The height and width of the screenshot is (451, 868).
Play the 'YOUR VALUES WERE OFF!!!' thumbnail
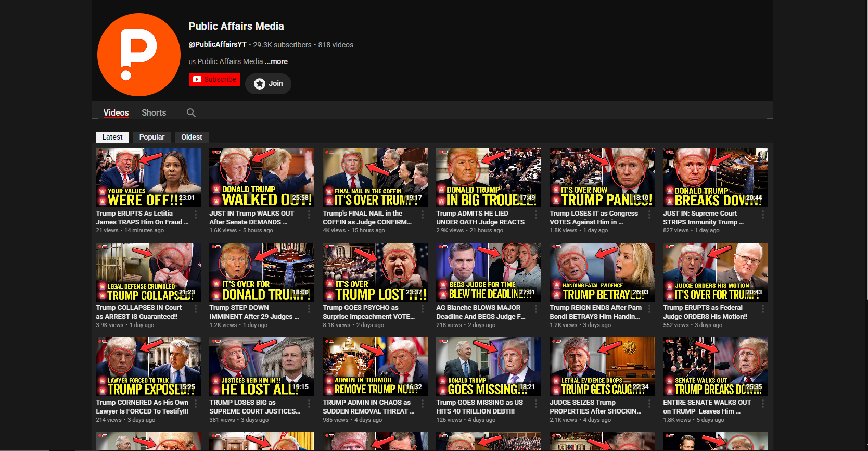[x=148, y=177]
